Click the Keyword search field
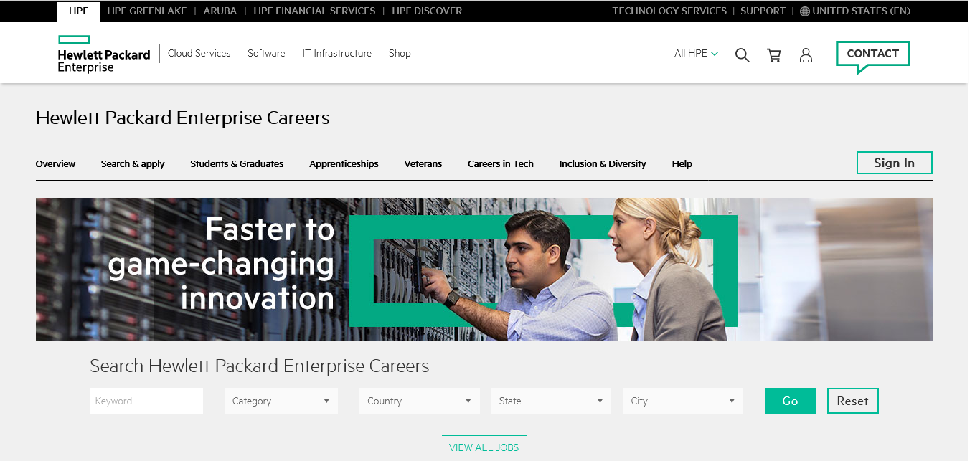The height and width of the screenshot is (461, 980). pyautogui.click(x=146, y=401)
